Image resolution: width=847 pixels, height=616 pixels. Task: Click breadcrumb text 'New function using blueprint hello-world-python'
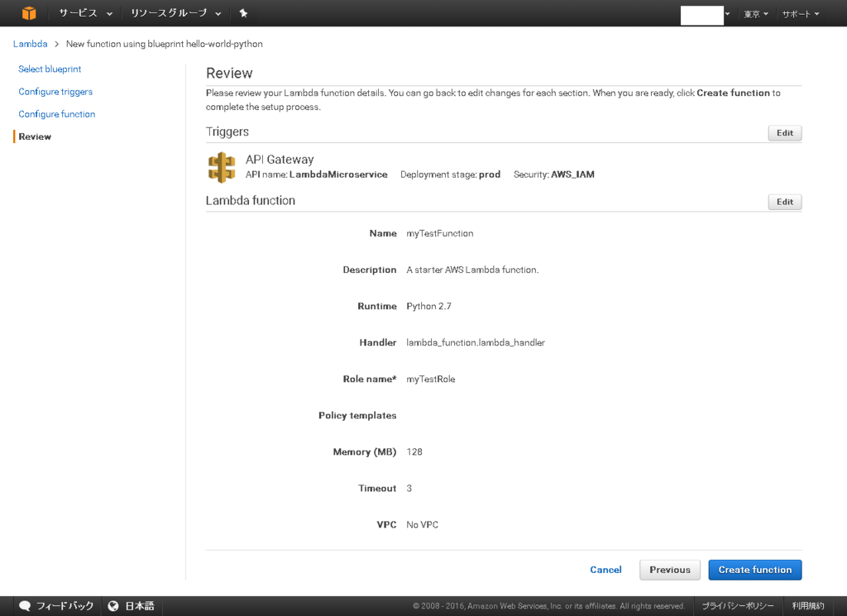(165, 44)
